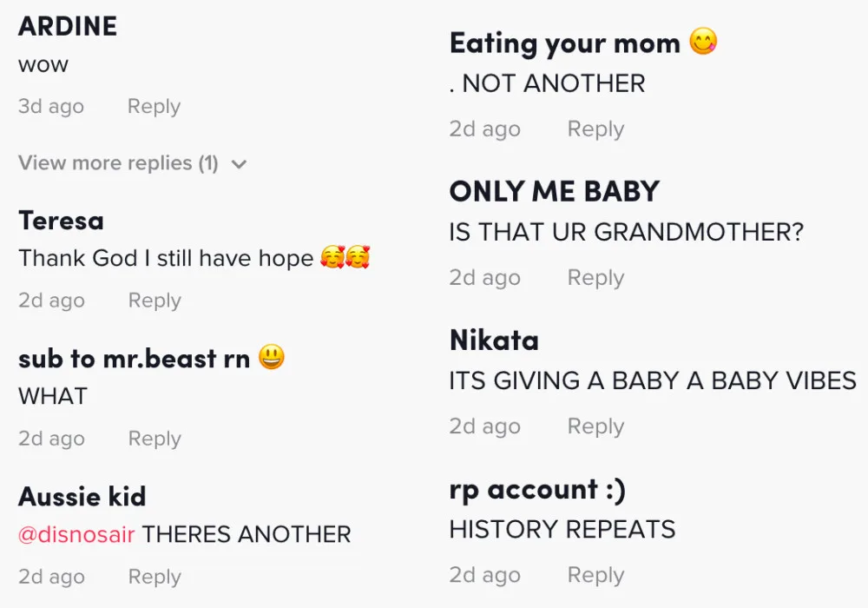Reply to the HISTORY REPEATS comment
Viewport: 868px width, 608px height.
pyautogui.click(x=595, y=575)
